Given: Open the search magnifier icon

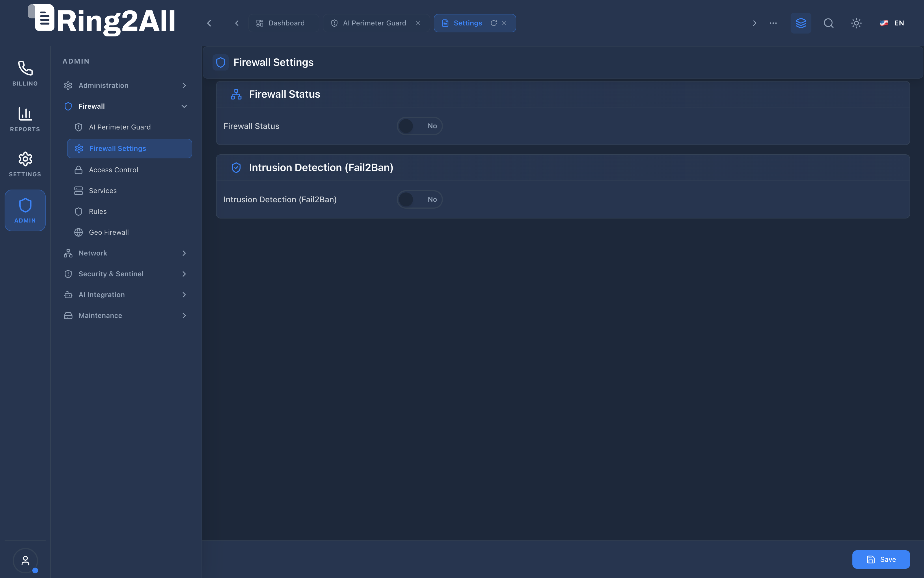Looking at the screenshot, I should pos(828,23).
